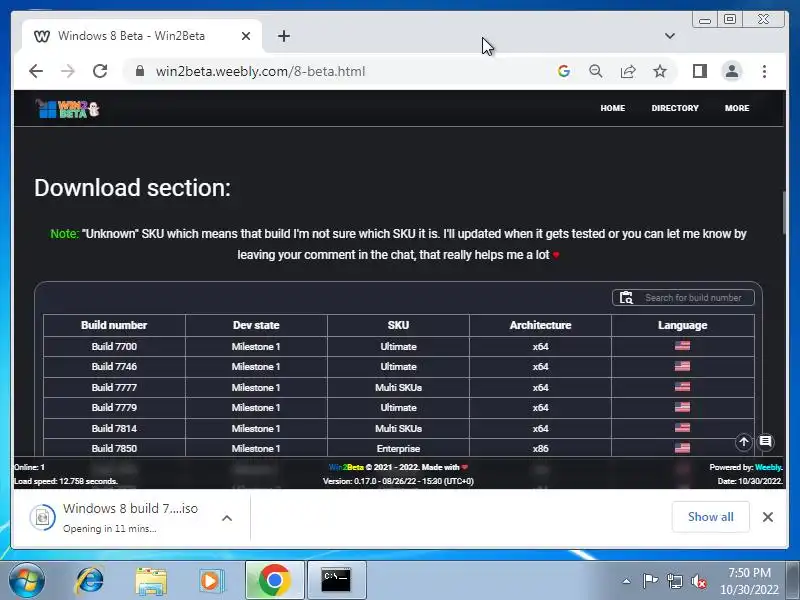Open the DIRECTORY nav menu
Screen dimensions: 800x600
point(674,108)
